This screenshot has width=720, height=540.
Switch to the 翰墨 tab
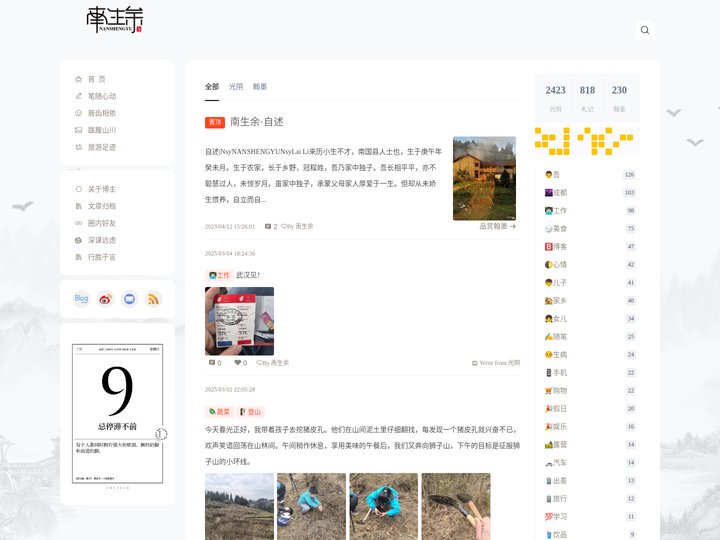[x=260, y=86]
